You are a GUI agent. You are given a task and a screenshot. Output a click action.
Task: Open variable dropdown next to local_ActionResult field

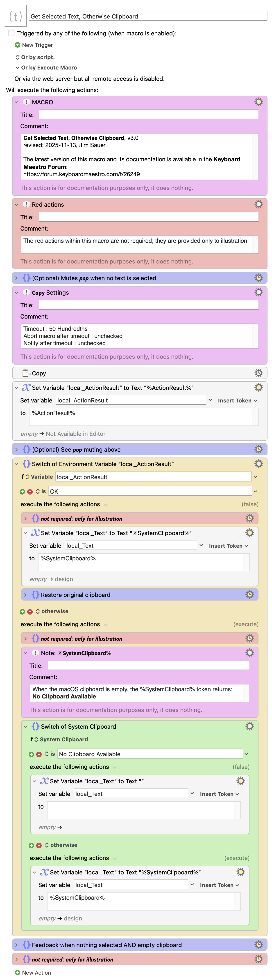[211, 400]
